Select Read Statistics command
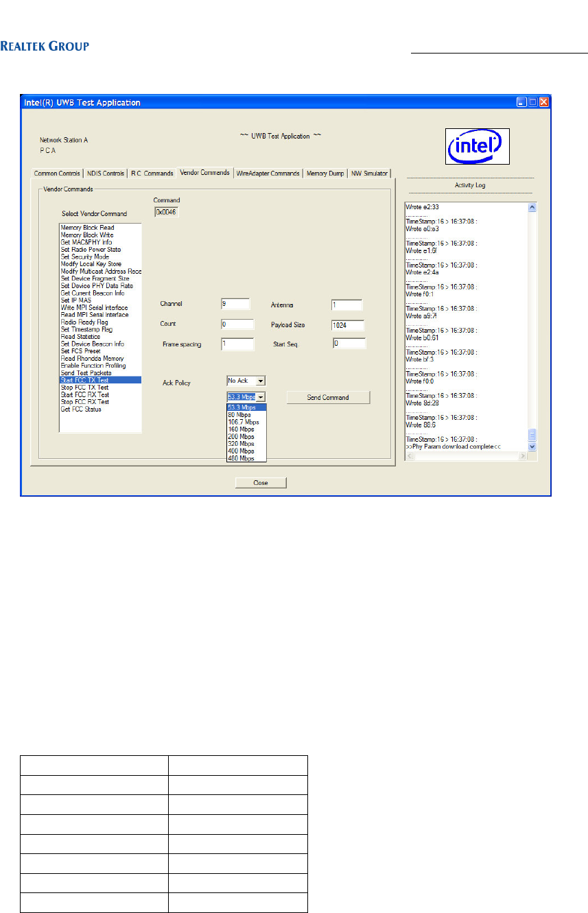The height and width of the screenshot is (913, 588). click(x=100, y=337)
